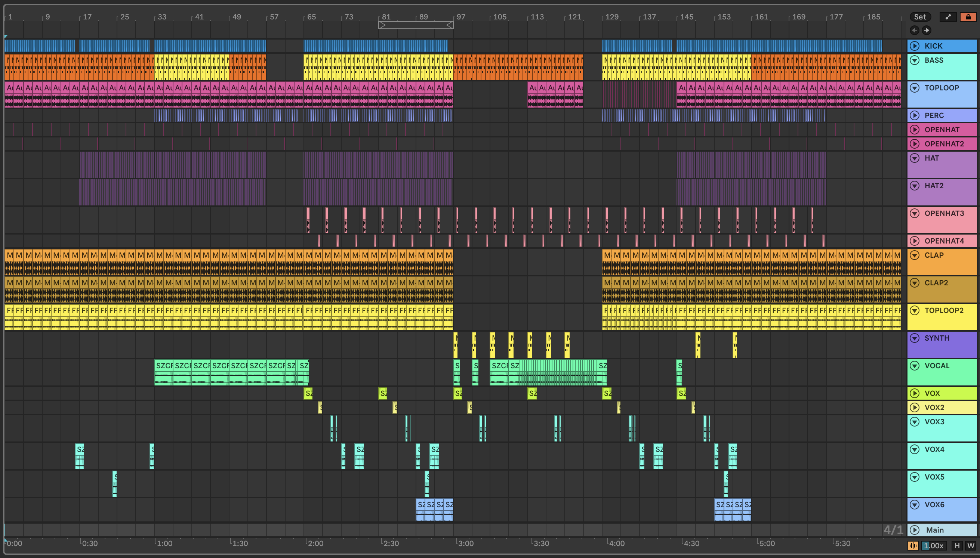Fold the HAT2 track
Viewport: 980px width, 558px height.
[x=915, y=186]
